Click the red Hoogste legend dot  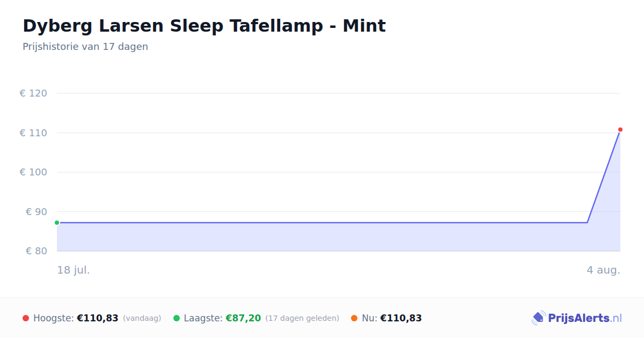click(26, 318)
